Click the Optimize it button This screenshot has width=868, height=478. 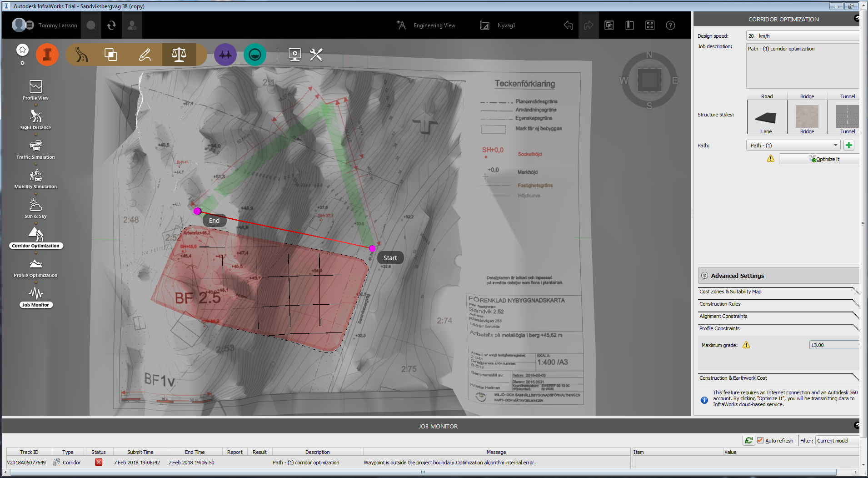818,159
